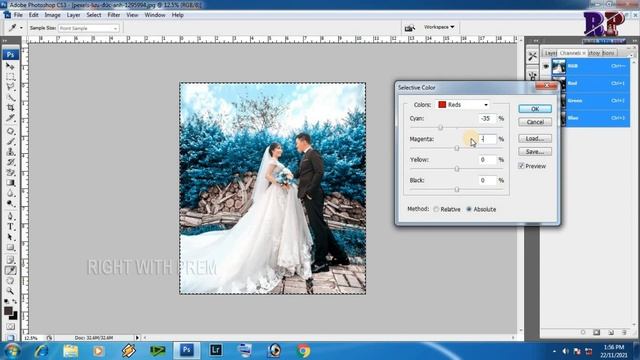Click the status bar info arrow
The width and height of the screenshot is (640, 360).
(137, 338)
